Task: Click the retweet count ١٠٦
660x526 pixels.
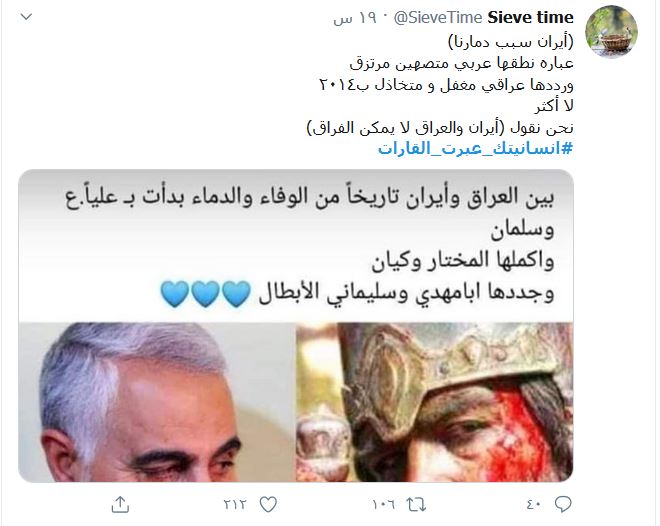Action: (383, 504)
